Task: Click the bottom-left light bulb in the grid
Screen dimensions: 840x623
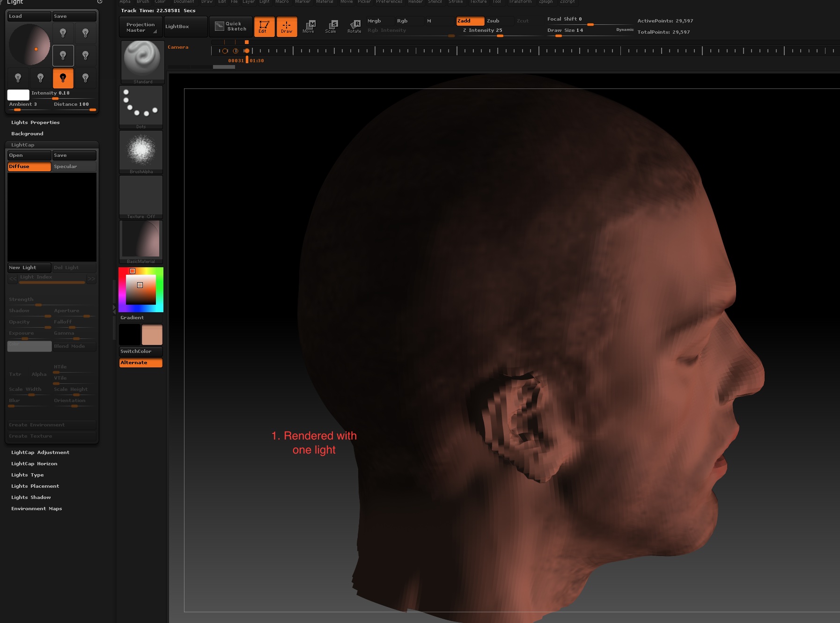Action: pos(18,78)
